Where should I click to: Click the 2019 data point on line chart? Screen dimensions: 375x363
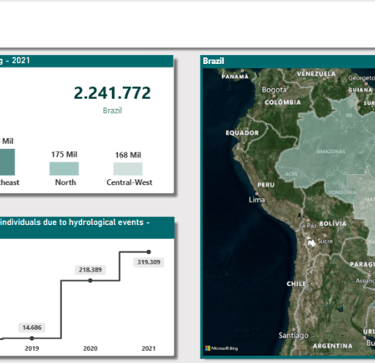(x=32, y=338)
